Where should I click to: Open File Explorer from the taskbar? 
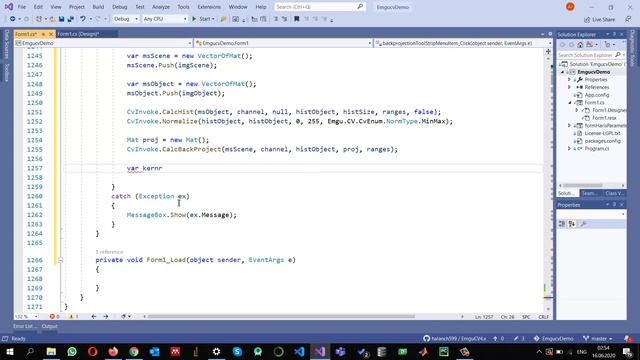[x=51, y=351]
